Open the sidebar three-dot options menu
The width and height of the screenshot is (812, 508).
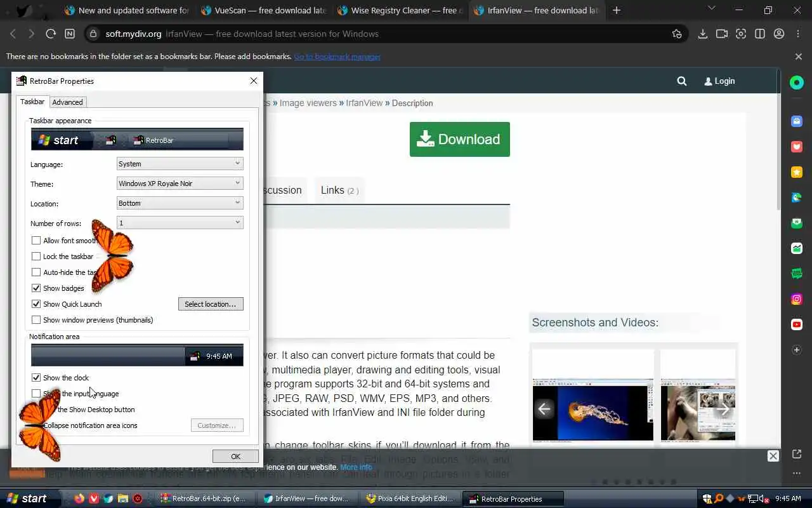click(797, 474)
